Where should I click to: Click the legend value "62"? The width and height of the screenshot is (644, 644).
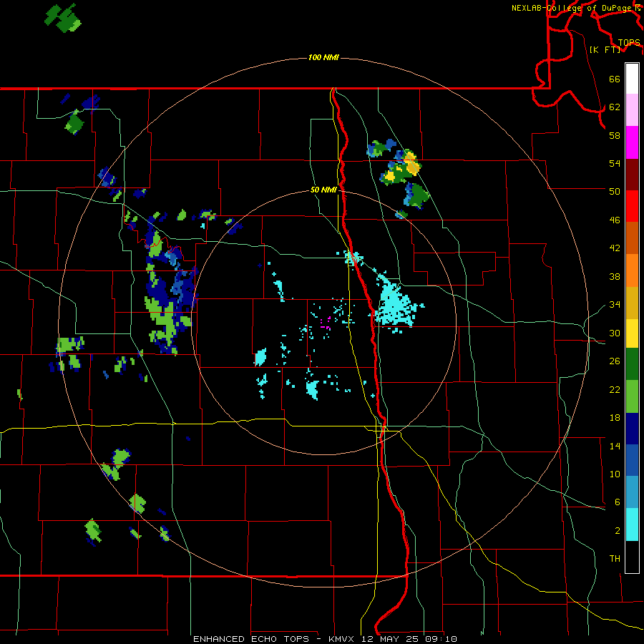click(x=615, y=107)
